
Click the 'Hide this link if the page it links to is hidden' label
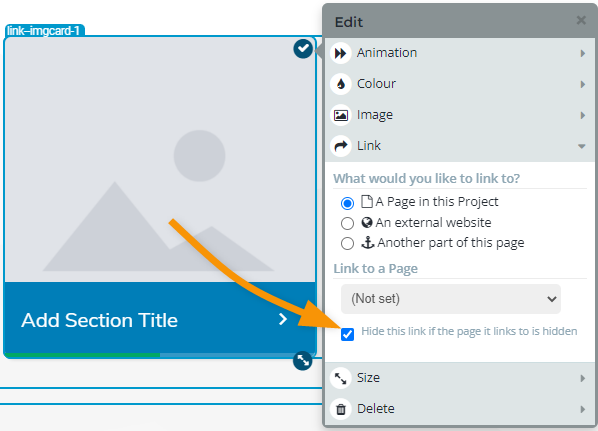pos(469,331)
